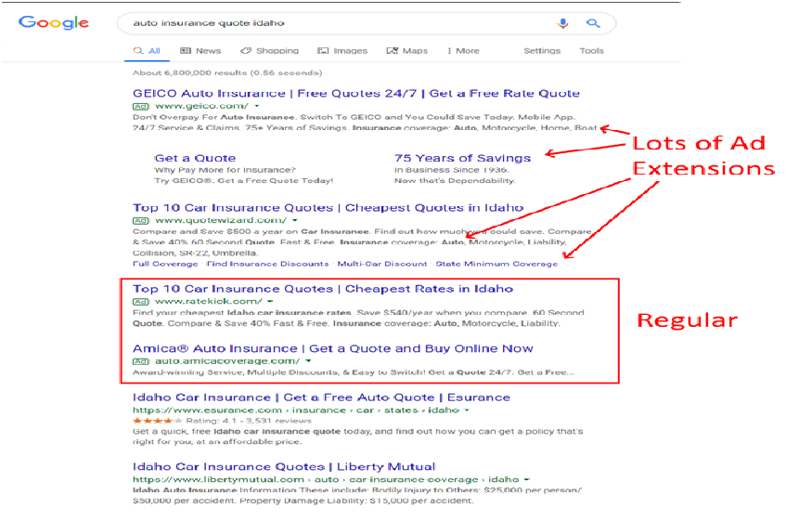Click the Esurance star rating

click(158, 421)
